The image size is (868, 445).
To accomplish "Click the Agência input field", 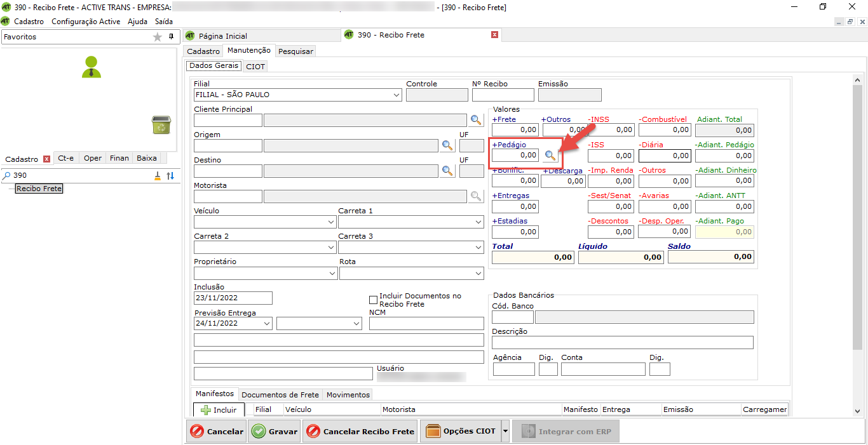I will [x=513, y=369].
